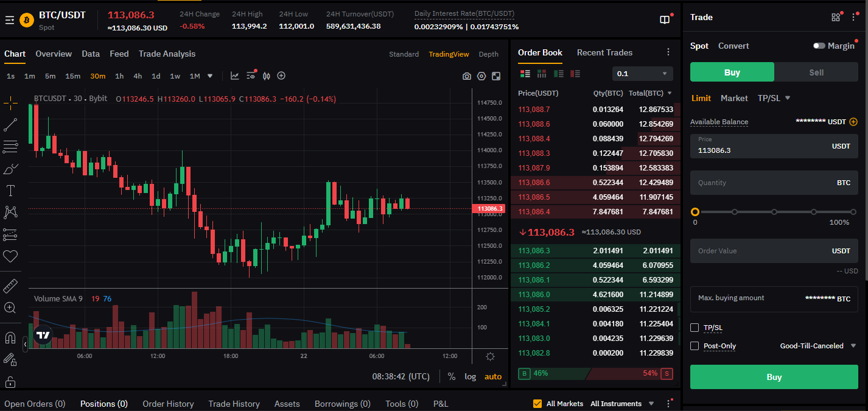Enable the TP/SL checkbox
Screen dimensions: 868x411
(x=695, y=328)
